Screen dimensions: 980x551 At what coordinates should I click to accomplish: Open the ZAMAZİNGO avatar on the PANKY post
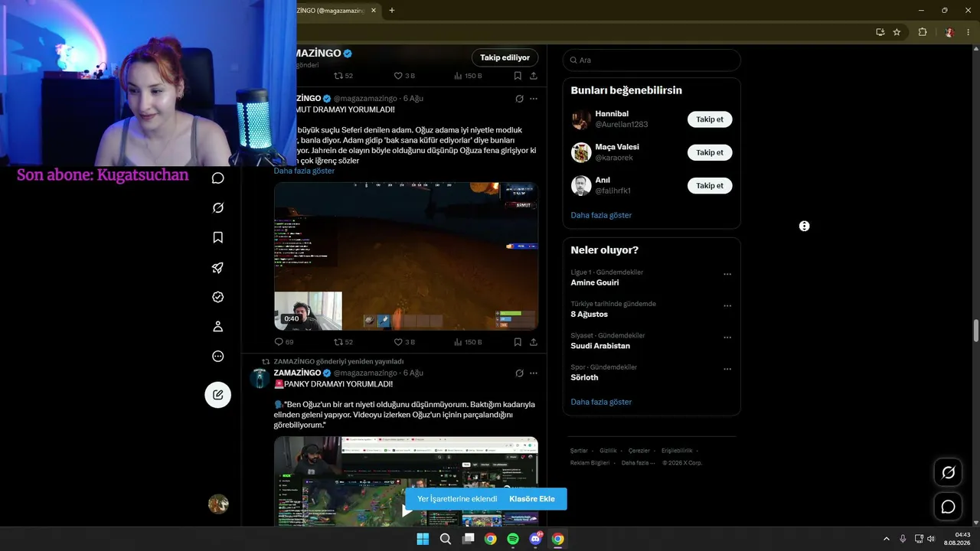tap(259, 378)
